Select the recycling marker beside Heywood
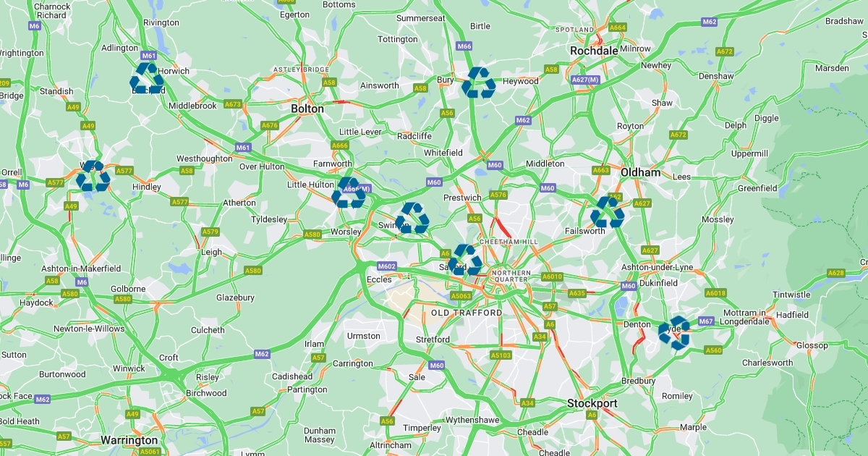The width and height of the screenshot is (868, 456). [479, 83]
